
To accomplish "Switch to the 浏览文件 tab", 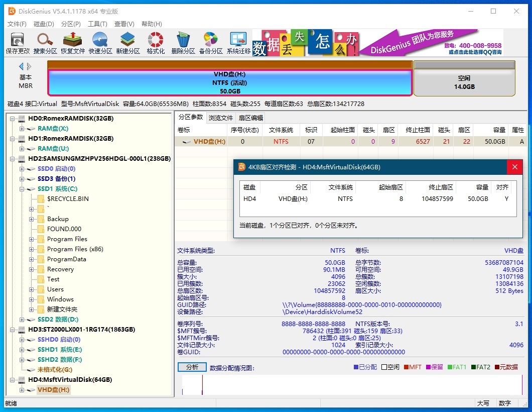I will pyautogui.click(x=221, y=118).
